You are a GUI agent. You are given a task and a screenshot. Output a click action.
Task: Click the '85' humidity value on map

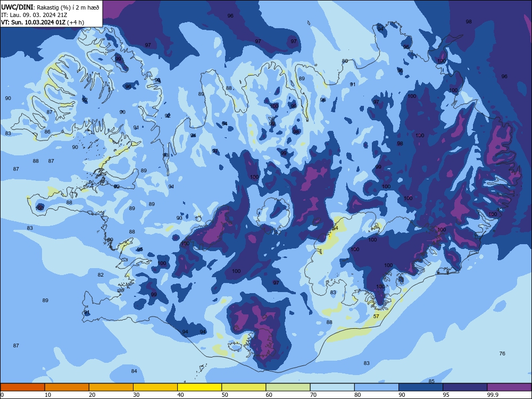(431, 381)
